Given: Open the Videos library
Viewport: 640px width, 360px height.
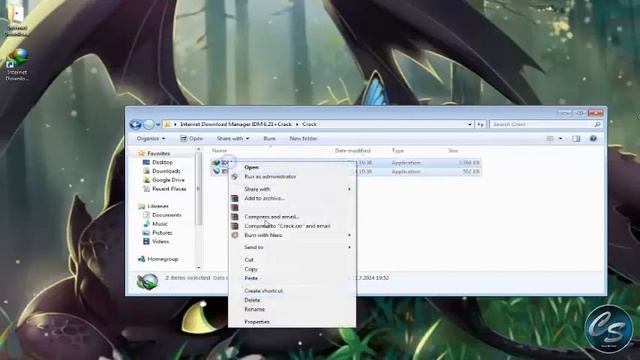Looking at the screenshot, I should [x=160, y=242].
